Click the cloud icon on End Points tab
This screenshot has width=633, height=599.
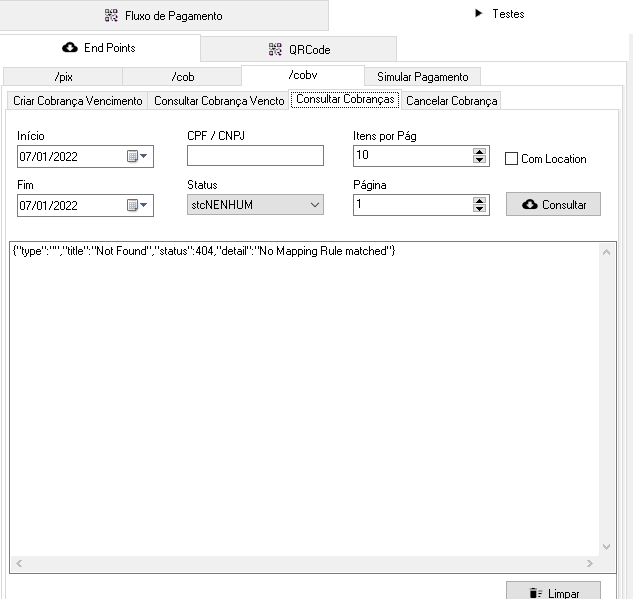(70, 48)
